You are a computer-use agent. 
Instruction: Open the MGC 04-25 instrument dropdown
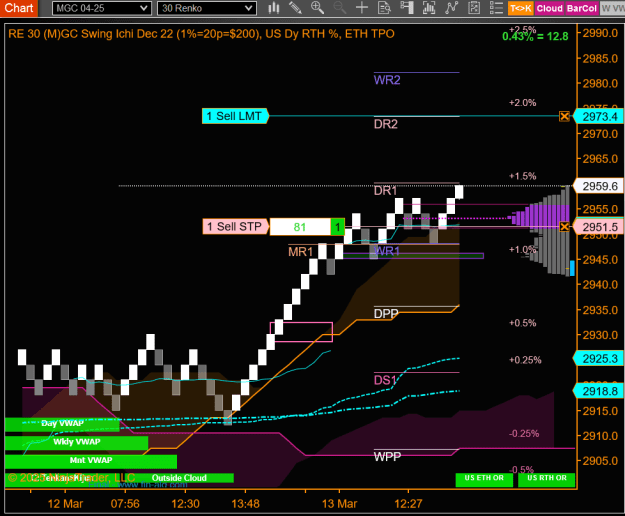point(102,8)
